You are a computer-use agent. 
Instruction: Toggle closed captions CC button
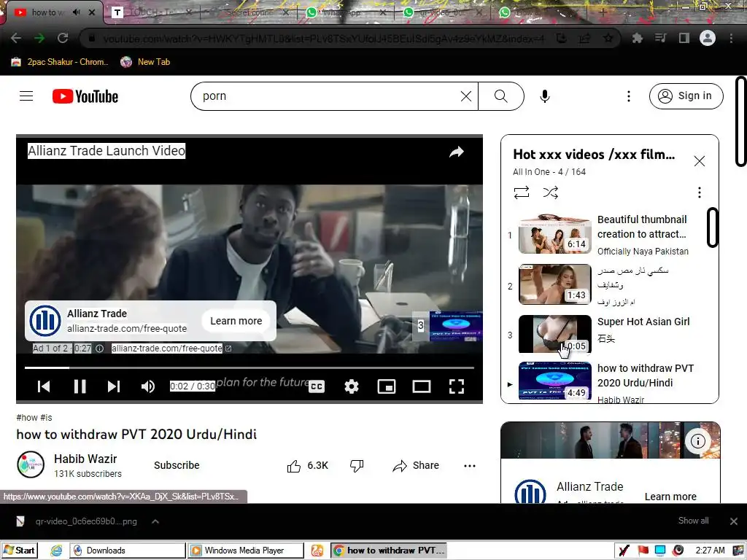(317, 386)
